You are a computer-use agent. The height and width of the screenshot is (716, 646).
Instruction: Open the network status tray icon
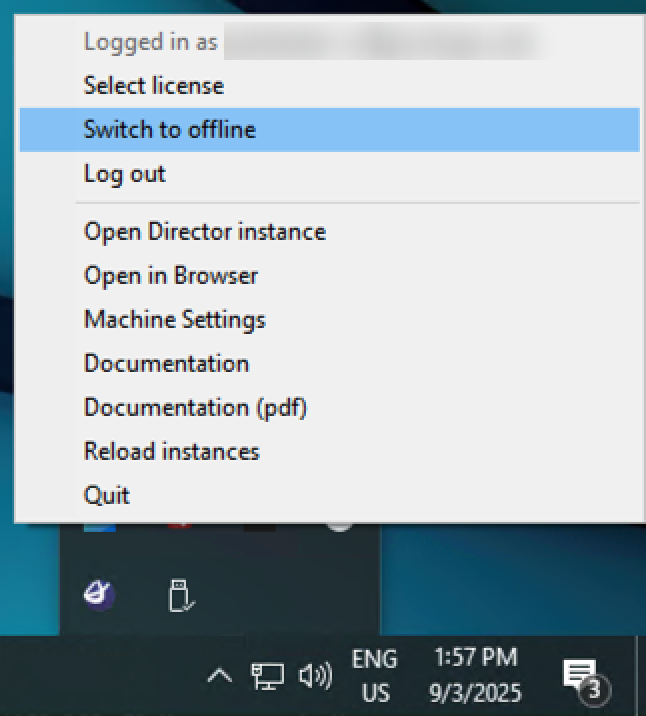[267, 677]
